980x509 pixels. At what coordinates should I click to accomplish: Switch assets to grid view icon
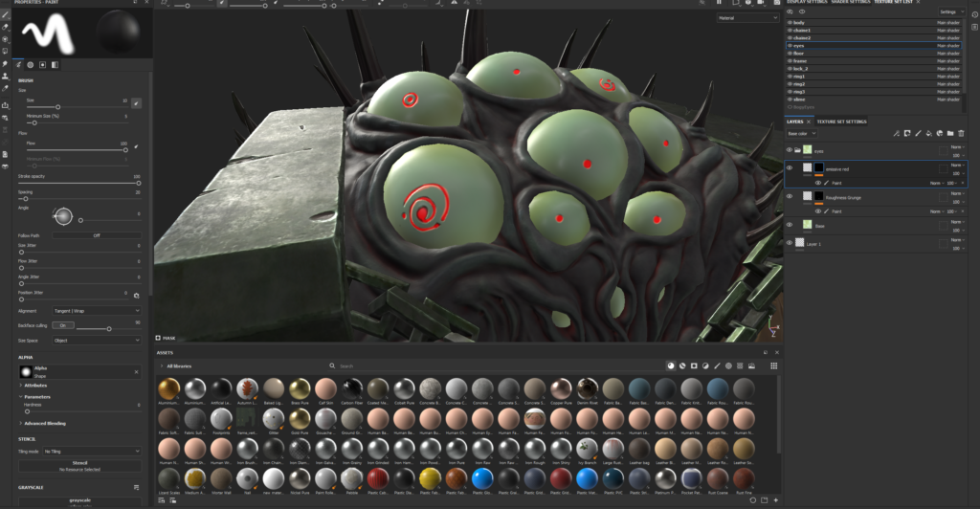coord(774,365)
